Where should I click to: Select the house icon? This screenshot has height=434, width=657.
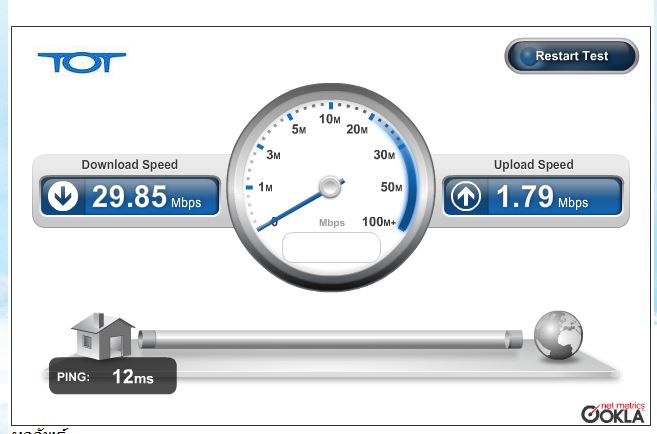pos(103,336)
